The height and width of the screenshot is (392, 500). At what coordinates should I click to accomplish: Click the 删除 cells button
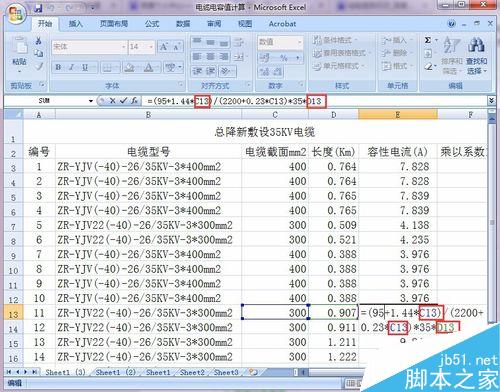[397, 53]
